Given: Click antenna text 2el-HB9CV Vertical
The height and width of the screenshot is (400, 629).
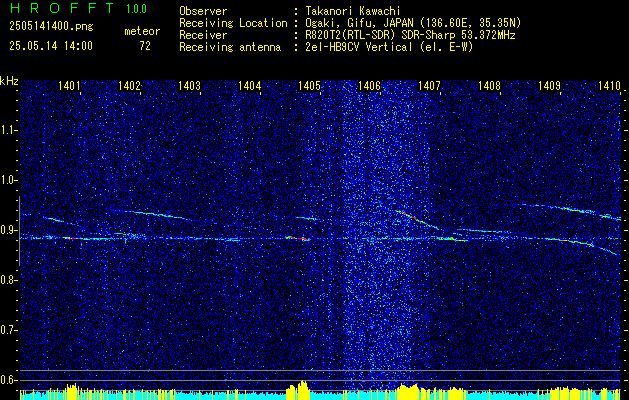Looking at the screenshot, I should pyautogui.click(x=359, y=47).
